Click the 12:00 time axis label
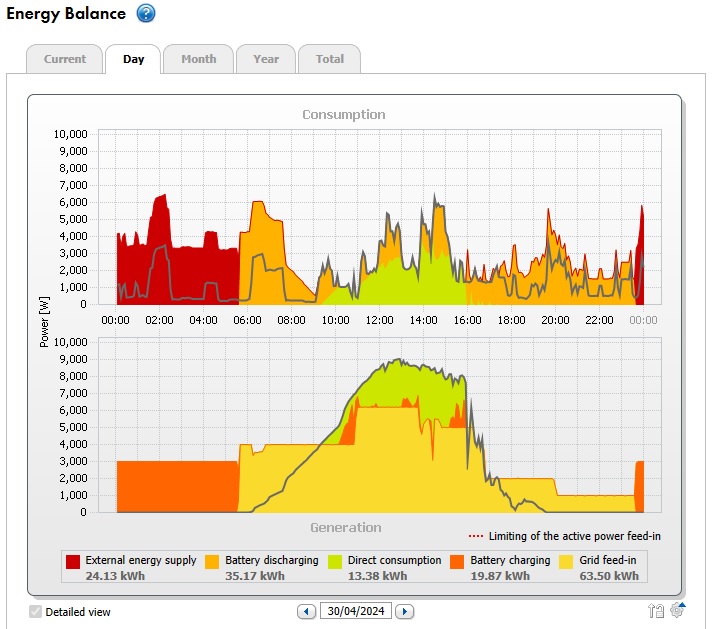This screenshot has width=713, height=629. [379, 320]
